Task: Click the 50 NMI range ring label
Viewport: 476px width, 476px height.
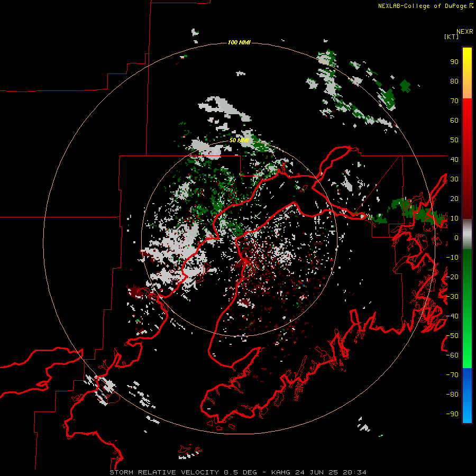Action: click(x=239, y=140)
